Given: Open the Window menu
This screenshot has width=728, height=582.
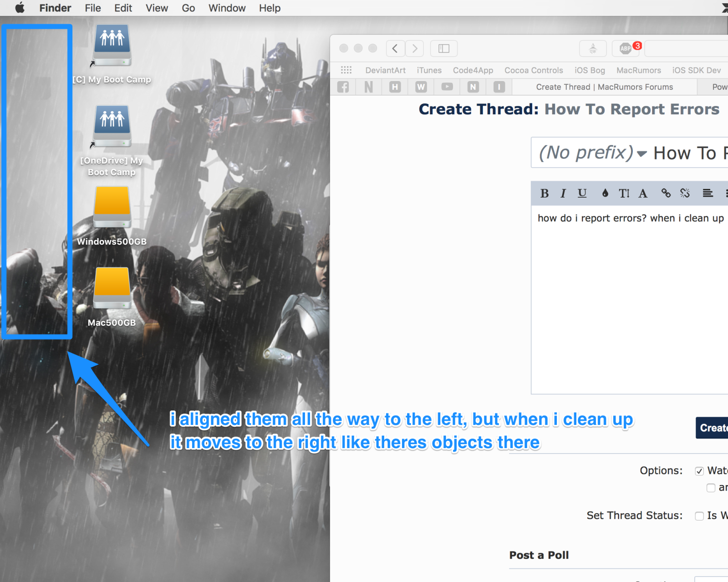Looking at the screenshot, I should point(227,8).
